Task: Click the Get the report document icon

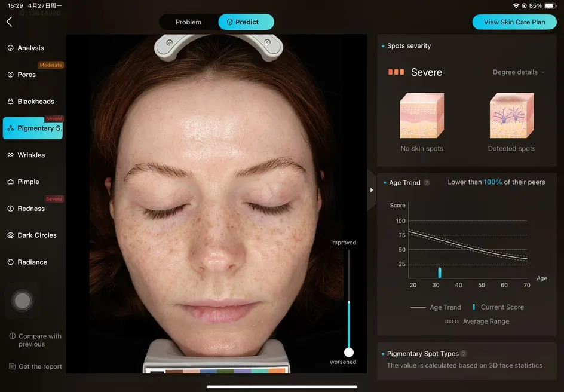Action: tap(12, 366)
